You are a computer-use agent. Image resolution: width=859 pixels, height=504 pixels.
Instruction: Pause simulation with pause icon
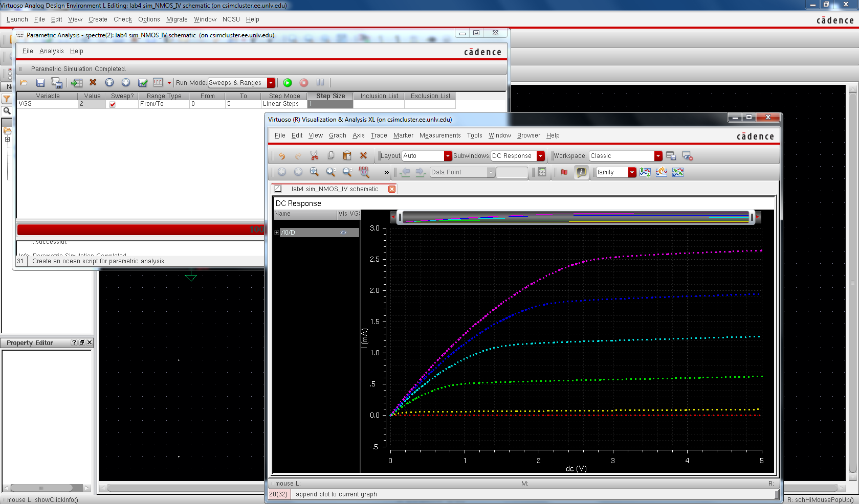point(320,82)
